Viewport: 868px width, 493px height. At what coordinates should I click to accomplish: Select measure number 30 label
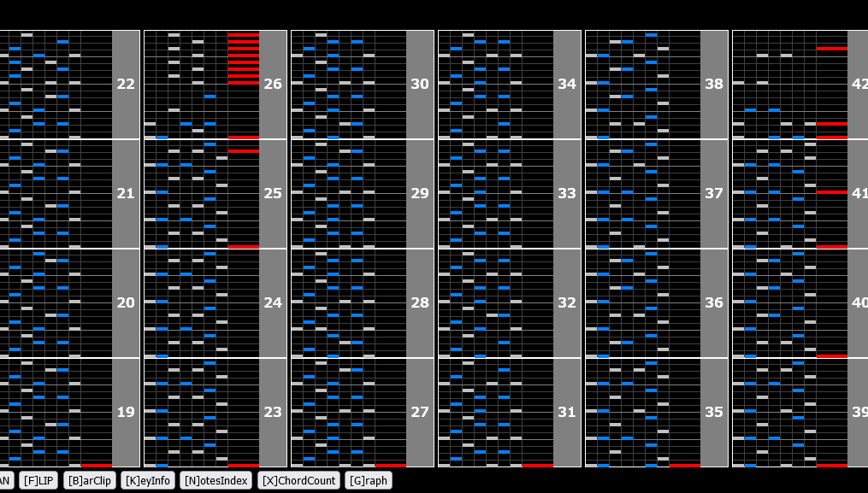[420, 84]
